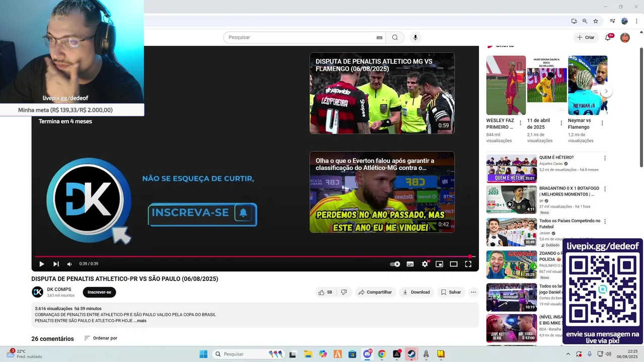Viewport: 644px width, 362px height.
Task: Dislike the video
Action: (344, 292)
